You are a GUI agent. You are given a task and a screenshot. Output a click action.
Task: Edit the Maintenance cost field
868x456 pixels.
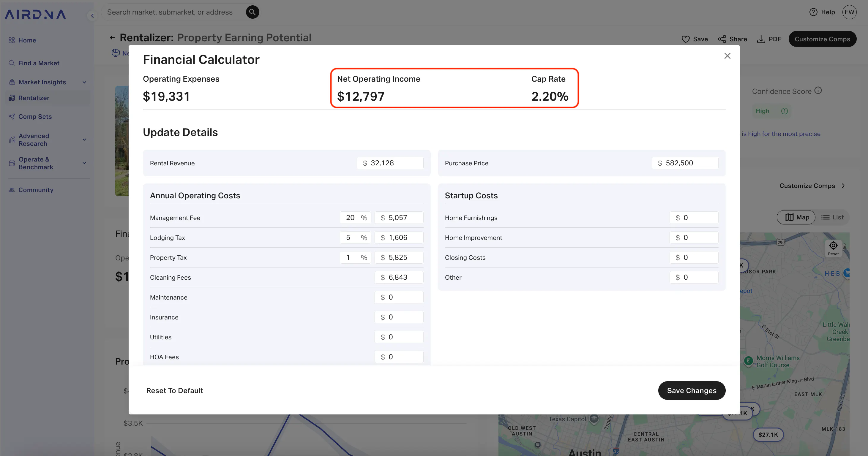point(399,297)
